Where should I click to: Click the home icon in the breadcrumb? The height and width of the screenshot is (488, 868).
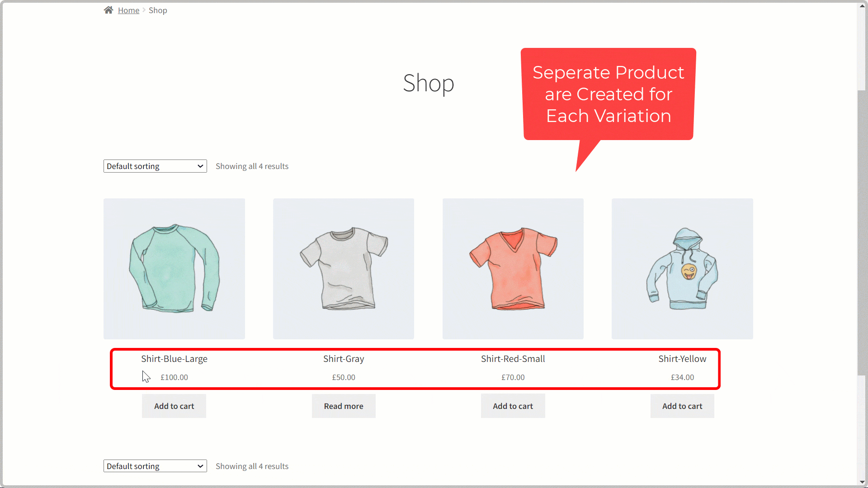108,9
